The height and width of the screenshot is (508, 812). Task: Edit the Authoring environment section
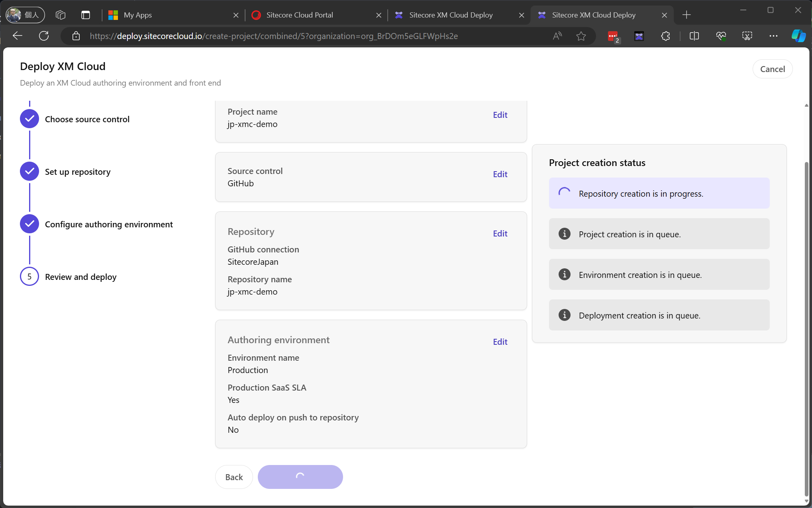(x=500, y=342)
